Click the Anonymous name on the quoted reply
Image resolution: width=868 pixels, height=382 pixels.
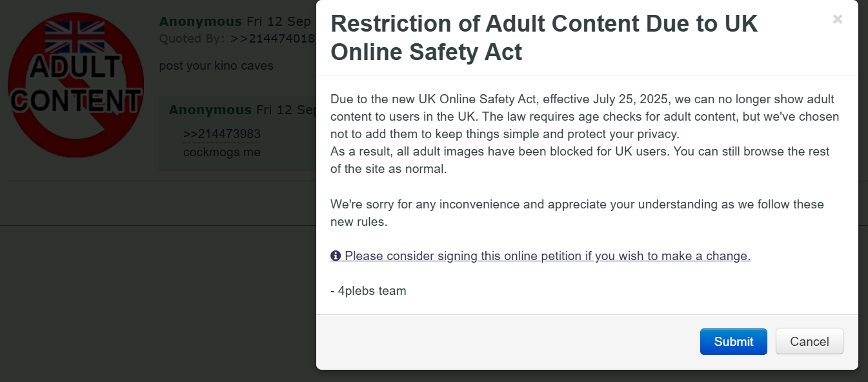(x=210, y=110)
